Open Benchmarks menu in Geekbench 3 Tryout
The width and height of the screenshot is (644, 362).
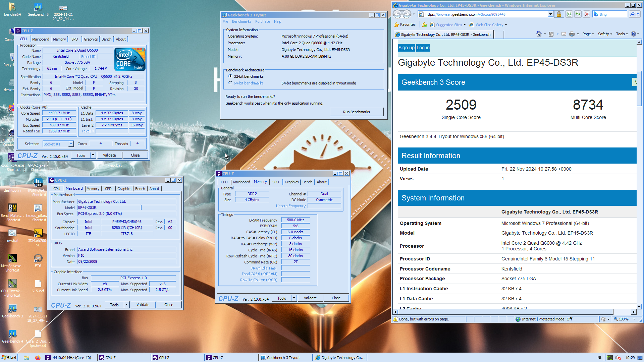[241, 21]
